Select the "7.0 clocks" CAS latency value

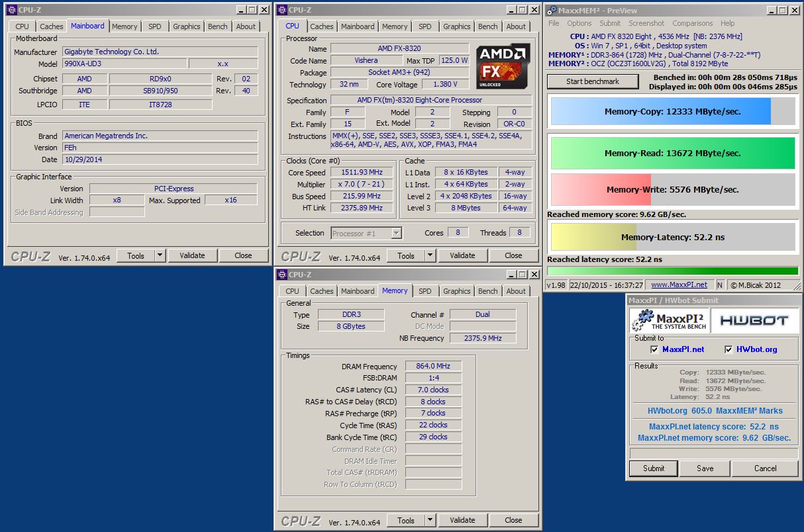click(433, 390)
